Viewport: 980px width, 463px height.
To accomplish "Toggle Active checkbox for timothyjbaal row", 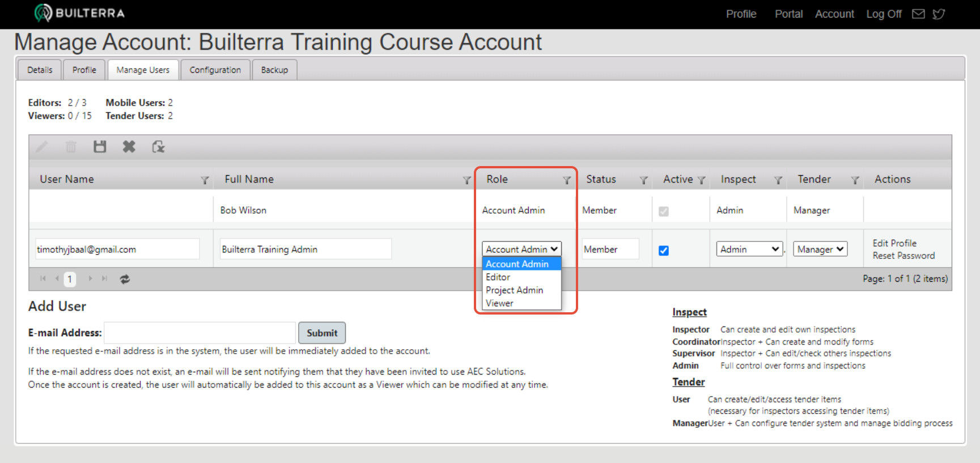I will click(664, 250).
